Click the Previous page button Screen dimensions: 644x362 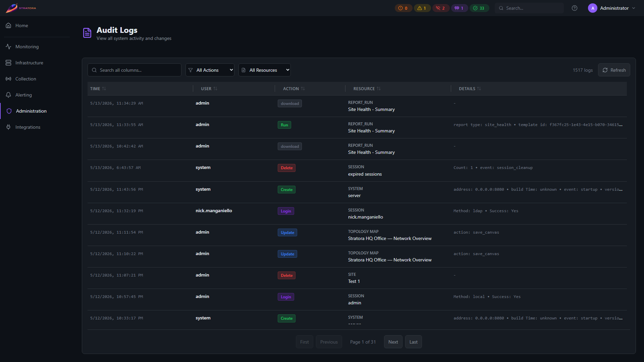pyautogui.click(x=329, y=342)
